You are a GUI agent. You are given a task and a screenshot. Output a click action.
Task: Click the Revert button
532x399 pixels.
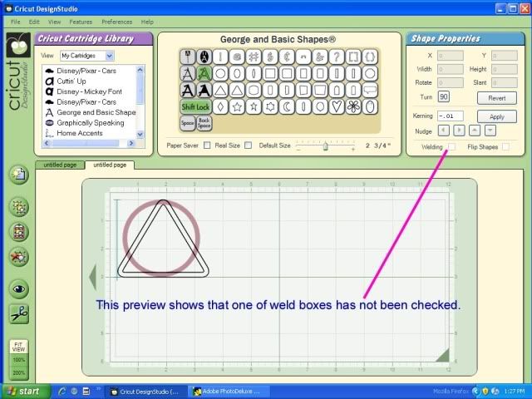pos(497,98)
